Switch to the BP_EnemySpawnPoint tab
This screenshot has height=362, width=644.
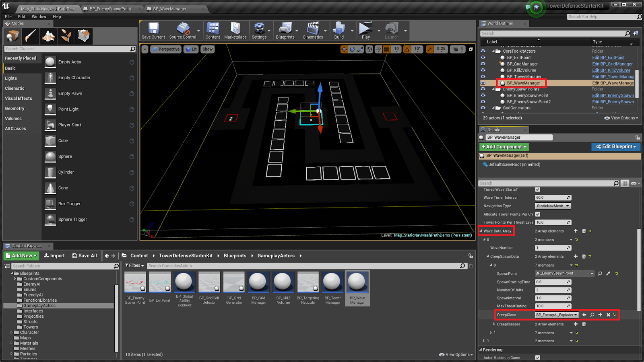pos(111,9)
